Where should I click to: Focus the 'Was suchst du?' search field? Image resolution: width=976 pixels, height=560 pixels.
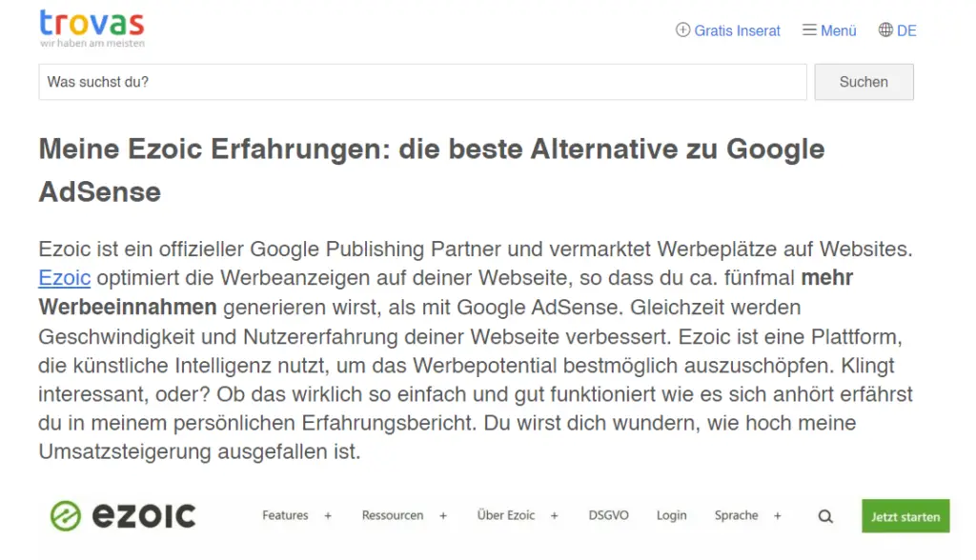tap(422, 82)
